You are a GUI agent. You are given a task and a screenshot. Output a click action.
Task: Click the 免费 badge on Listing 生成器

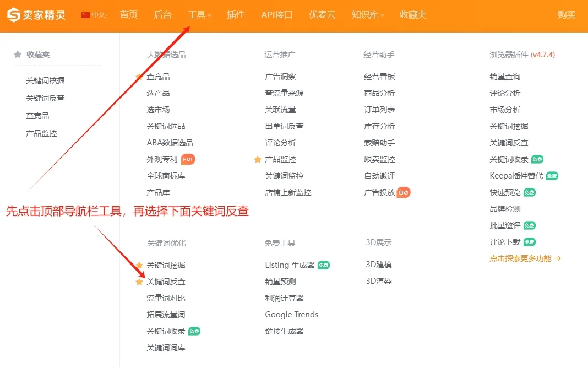(323, 265)
